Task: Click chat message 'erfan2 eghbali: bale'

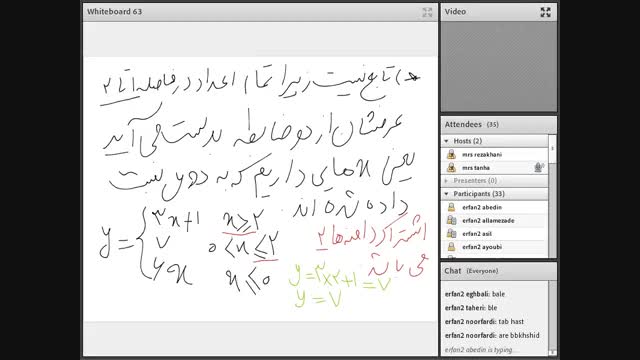Action: click(x=475, y=294)
